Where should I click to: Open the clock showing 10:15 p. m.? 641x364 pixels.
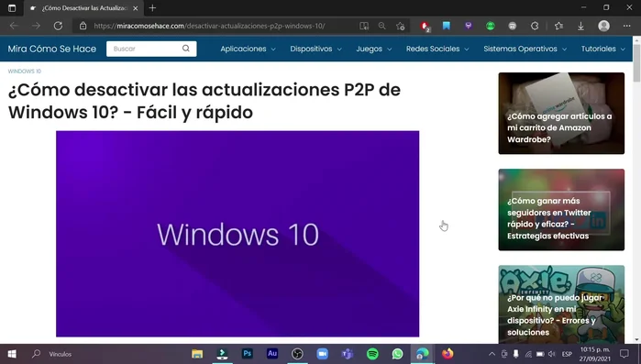click(x=595, y=354)
